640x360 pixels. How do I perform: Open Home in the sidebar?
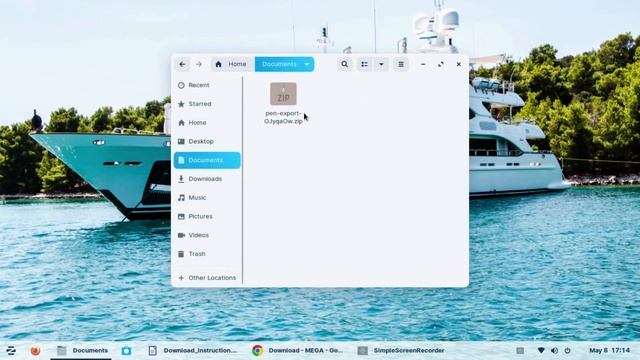(x=207, y=122)
